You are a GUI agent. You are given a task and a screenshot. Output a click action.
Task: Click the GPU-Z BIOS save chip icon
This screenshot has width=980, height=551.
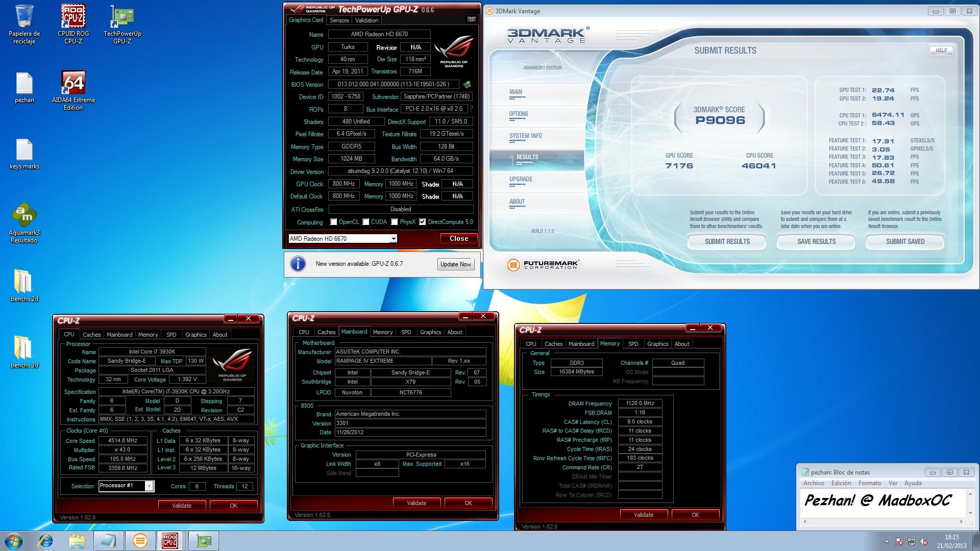click(x=467, y=84)
